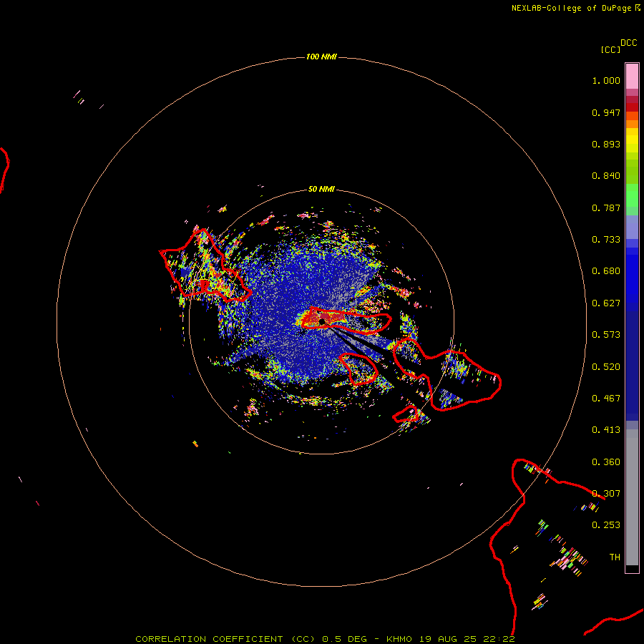Click the 0.840 value on the color scale
Image resolution: width=644 pixels, height=644 pixels.
[x=606, y=176]
